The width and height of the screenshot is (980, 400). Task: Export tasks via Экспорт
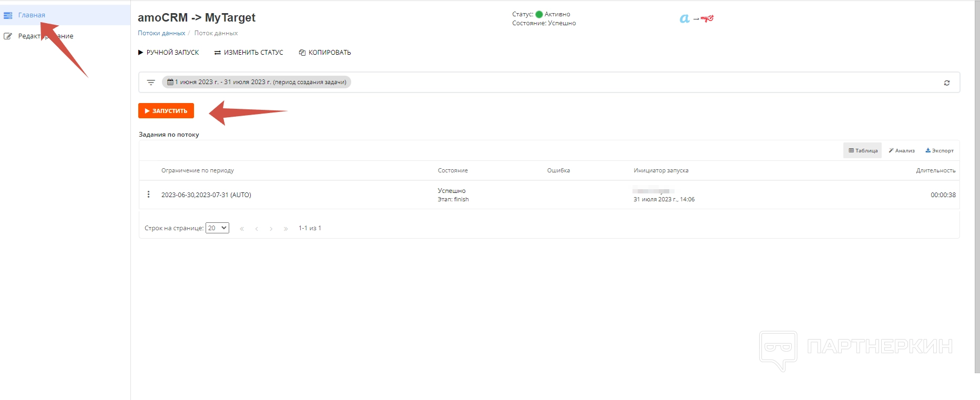pos(940,151)
